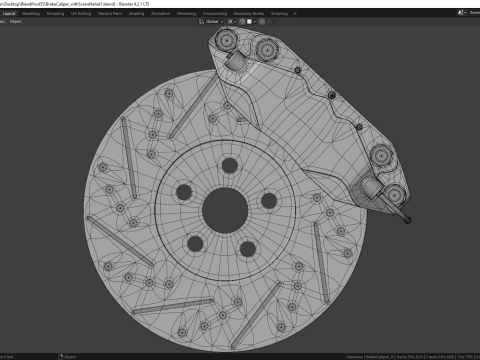This screenshot has height=360, width=480.
Task: Open the Rendering workspace tab
Action: [186, 14]
